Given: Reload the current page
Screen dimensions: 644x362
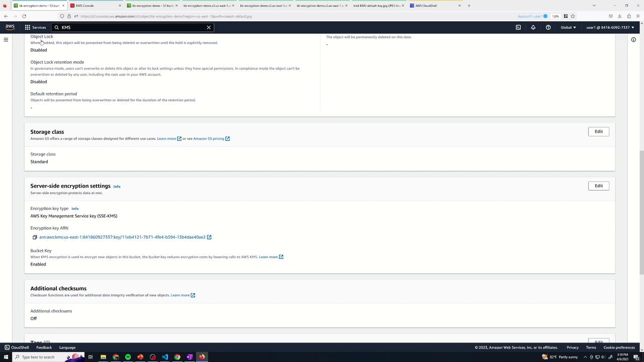Looking at the screenshot, I should [24, 16].
